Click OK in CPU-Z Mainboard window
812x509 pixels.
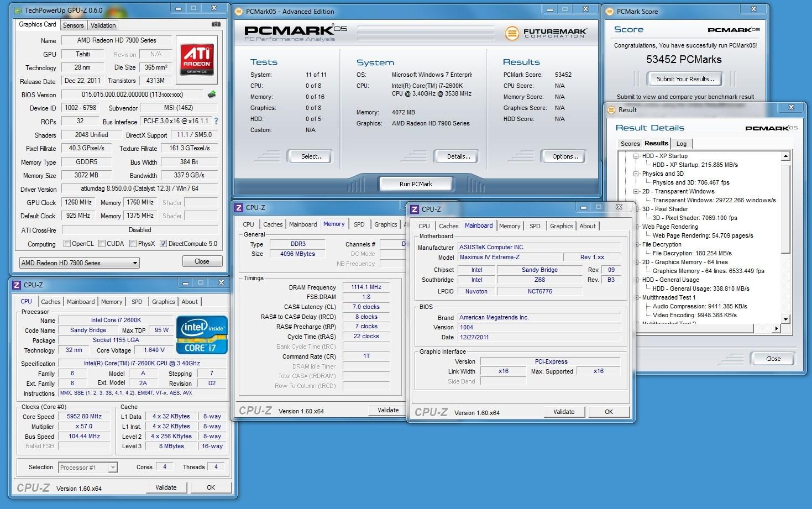[x=609, y=412]
